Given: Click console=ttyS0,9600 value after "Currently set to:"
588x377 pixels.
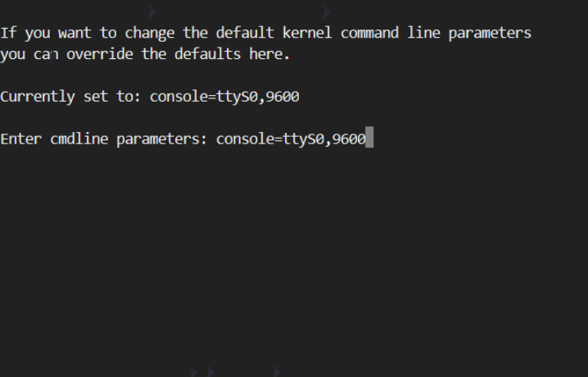Looking at the screenshot, I should click(x=224, y=97).
